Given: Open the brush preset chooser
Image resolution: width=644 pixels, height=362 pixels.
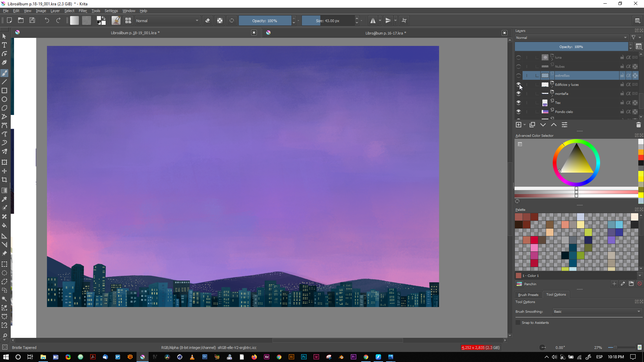Looking at the screenshot, I should click(x=128, y=20).
